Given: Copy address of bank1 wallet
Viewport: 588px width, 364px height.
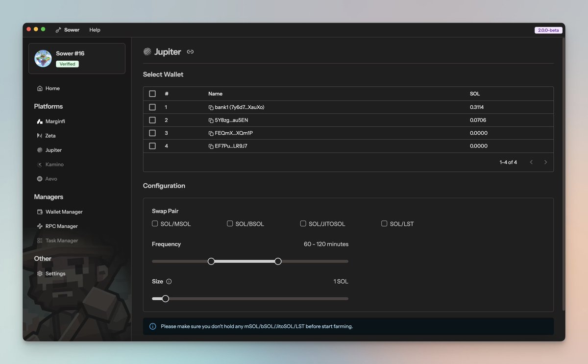Looking at the screenshot, I should (211, 107).
